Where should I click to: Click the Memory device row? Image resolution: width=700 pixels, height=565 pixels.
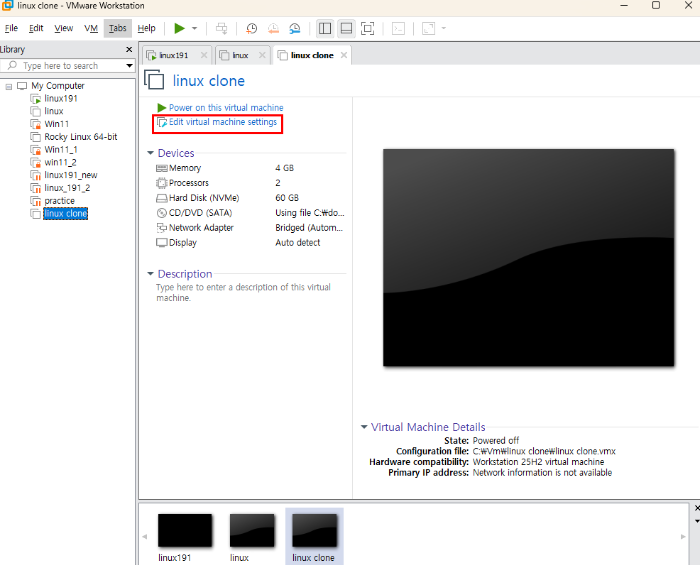click(x=185, y=168)
